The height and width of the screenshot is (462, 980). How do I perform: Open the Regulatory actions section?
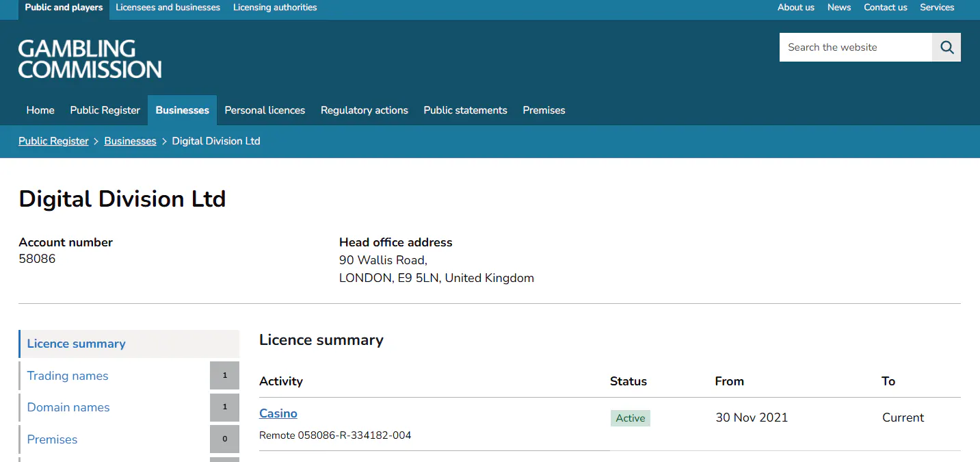[x=365, y=110]
